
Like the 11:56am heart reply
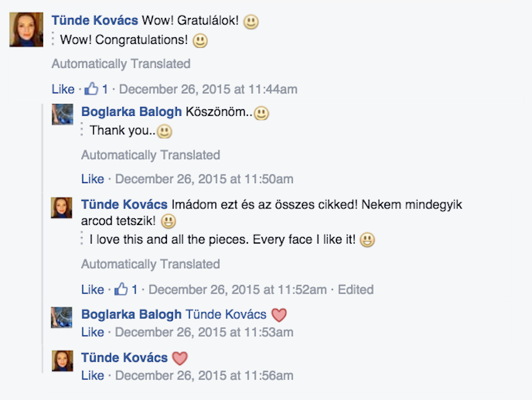click(92, 376)
